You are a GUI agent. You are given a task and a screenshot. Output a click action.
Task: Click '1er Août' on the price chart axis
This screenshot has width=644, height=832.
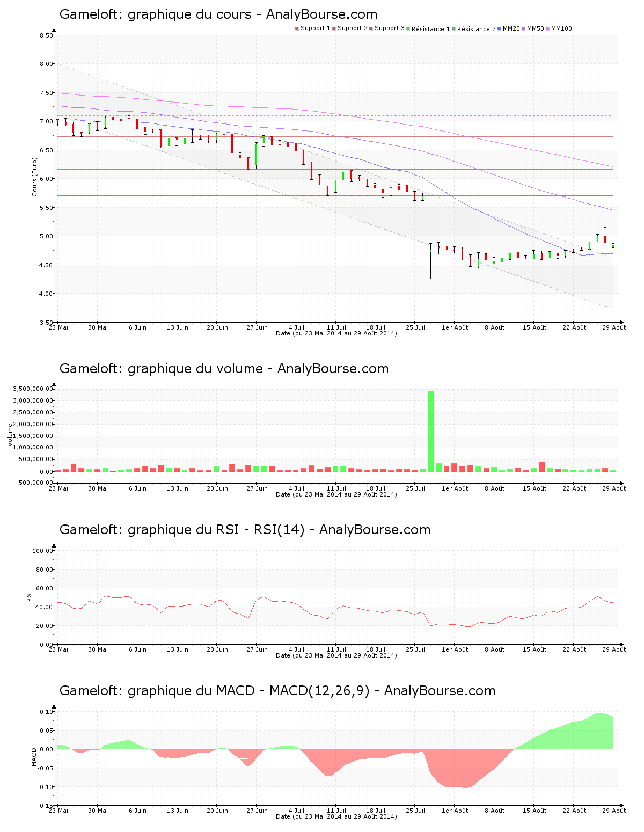[455, 327]
